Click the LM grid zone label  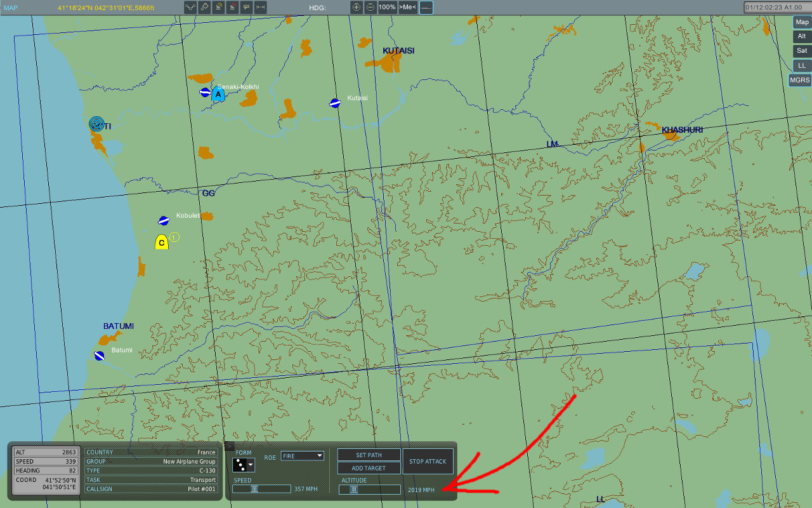click(553, 145)
